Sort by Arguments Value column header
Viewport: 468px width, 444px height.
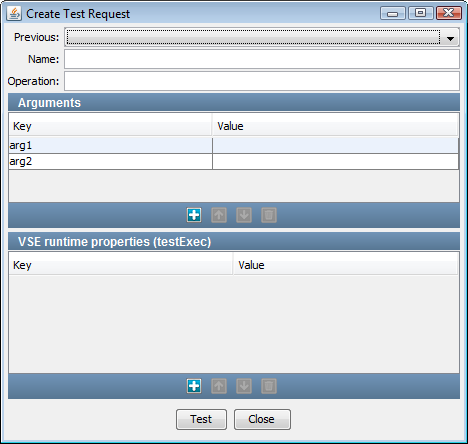[x=335, y=126]
